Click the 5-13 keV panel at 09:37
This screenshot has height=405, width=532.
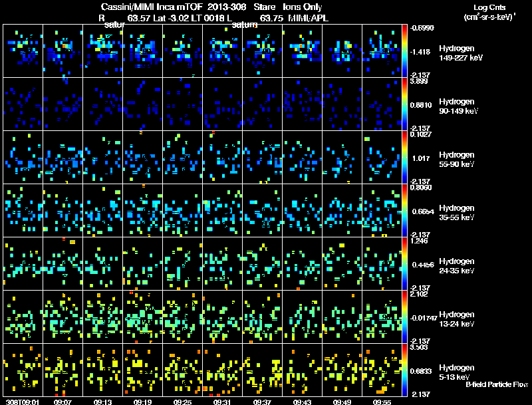click(x=262, y=370)
